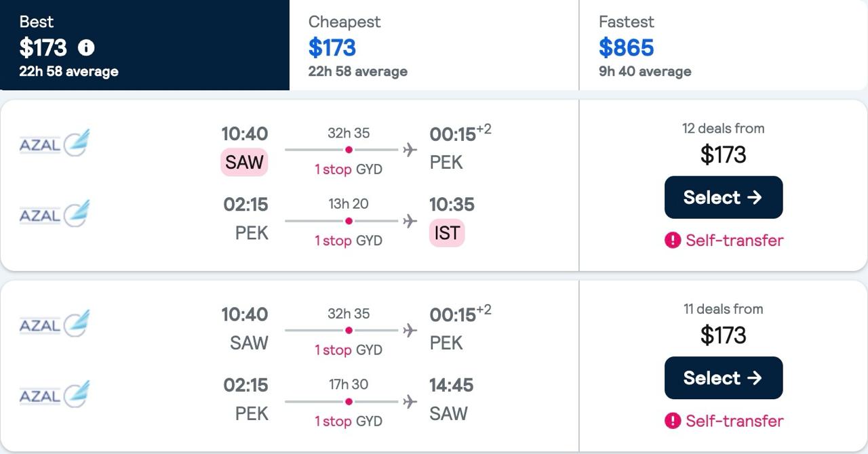Image resolution: width=868 pixels, height=454 pixels.
Task: Select the second 11 deals itinerary
Action: click(x=724, y=378)
